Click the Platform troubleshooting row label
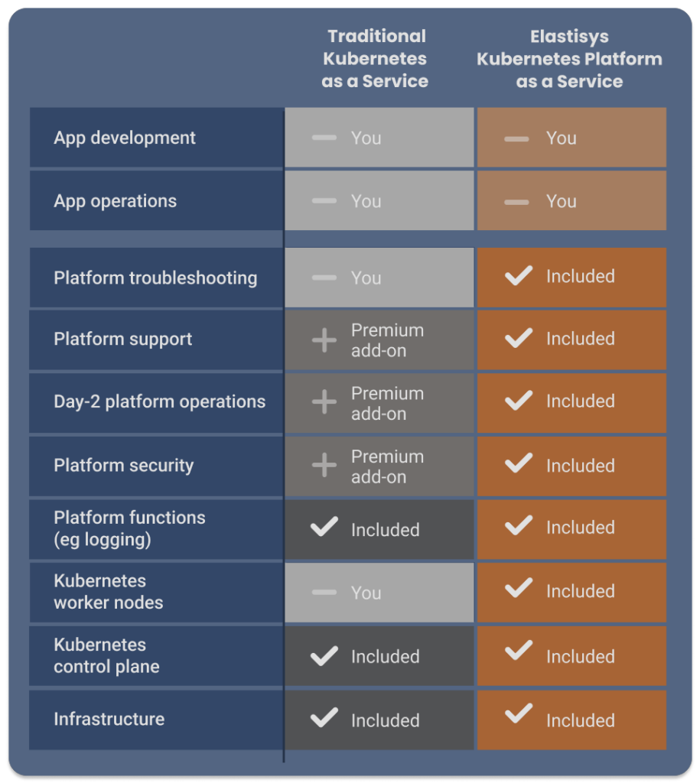Screen dimensions: 700x783 coord(155,278)
